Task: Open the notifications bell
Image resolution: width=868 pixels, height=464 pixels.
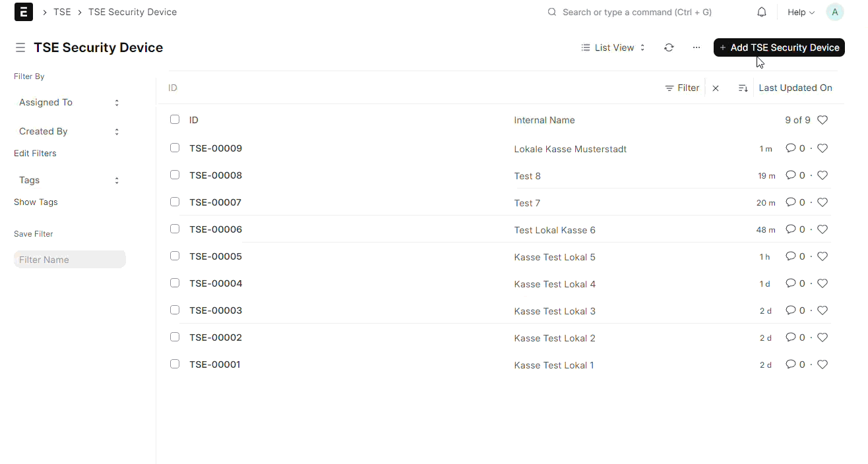Action: click(762, 12)
